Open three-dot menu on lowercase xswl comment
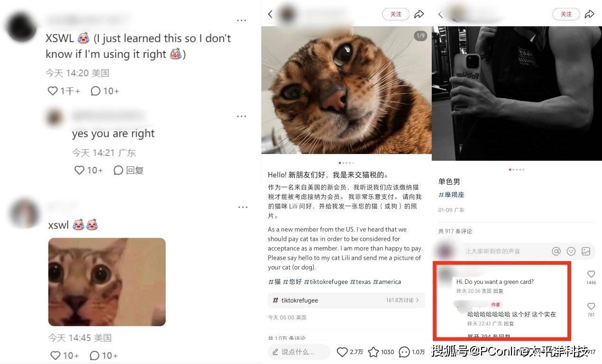This screenshot has width=602, height=364. pyautogui.click(x=243, y=207)
